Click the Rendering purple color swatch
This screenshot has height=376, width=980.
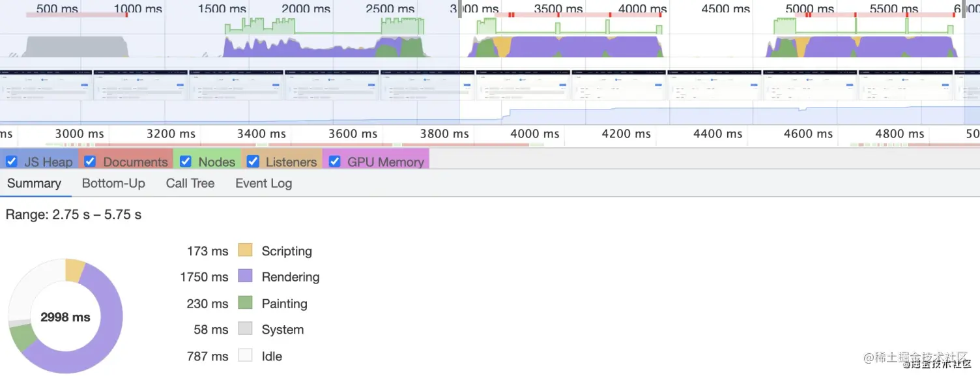[245, 276]
